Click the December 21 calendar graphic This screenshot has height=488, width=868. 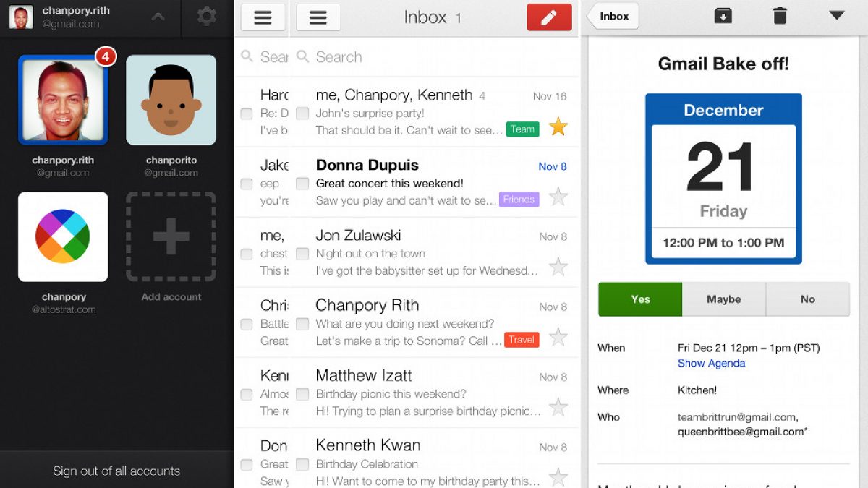(x=723, y=179)
